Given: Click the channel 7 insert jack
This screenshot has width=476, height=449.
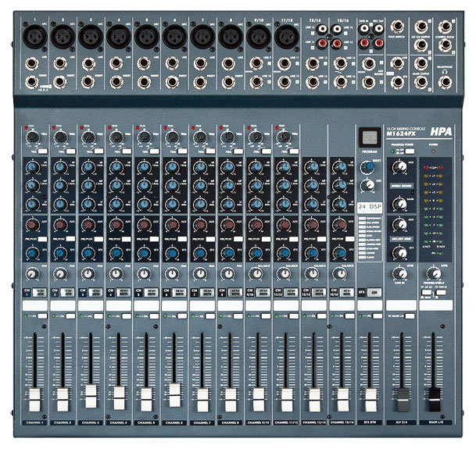Looking at the screenshot, I should pyautogui.click(x=200, y=82).
